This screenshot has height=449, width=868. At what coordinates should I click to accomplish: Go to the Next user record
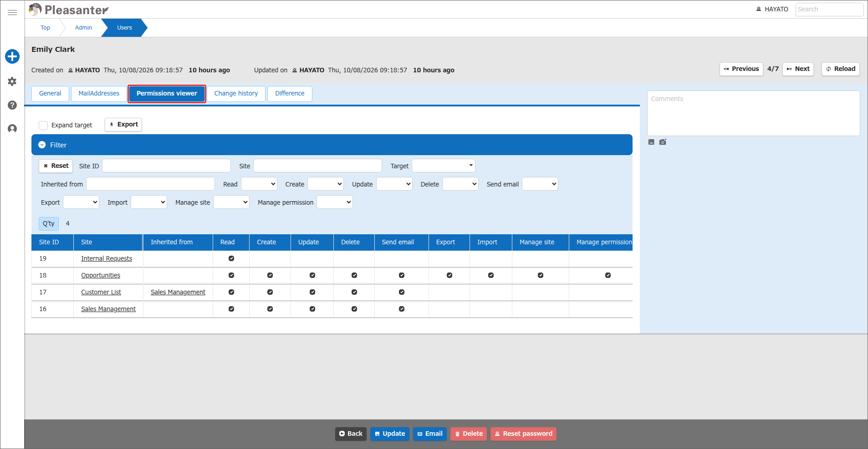(798, 69)
